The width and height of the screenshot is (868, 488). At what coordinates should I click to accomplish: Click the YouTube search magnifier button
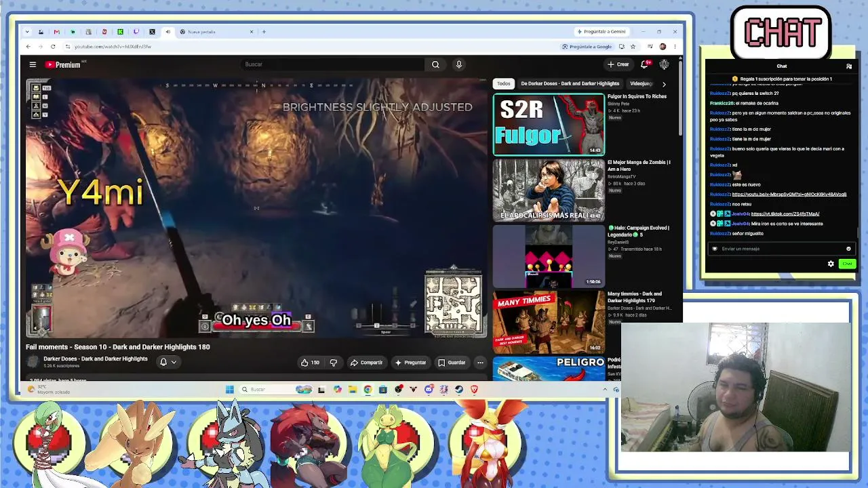coord(435,64)
